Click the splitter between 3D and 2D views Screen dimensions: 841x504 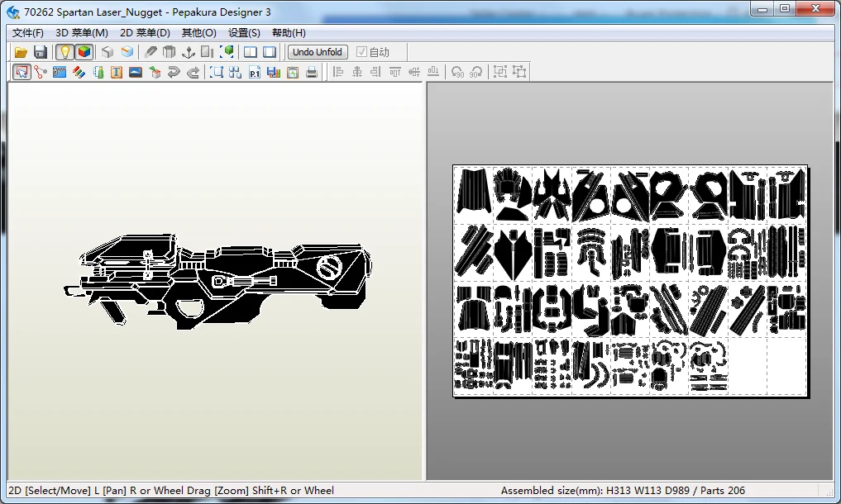424,281
